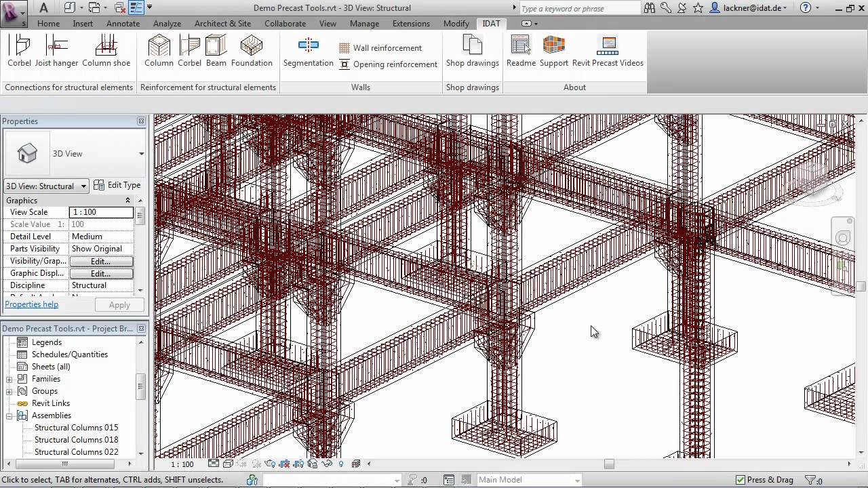Open the Support tool

pos(554,52)
